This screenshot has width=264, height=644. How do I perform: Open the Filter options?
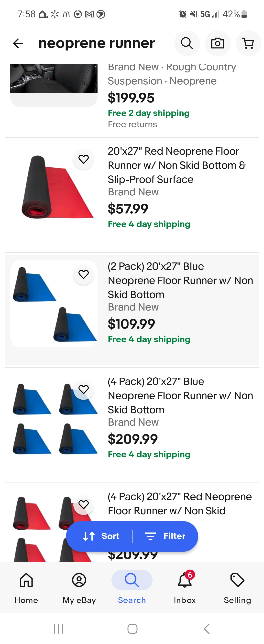tap(165, 536)
